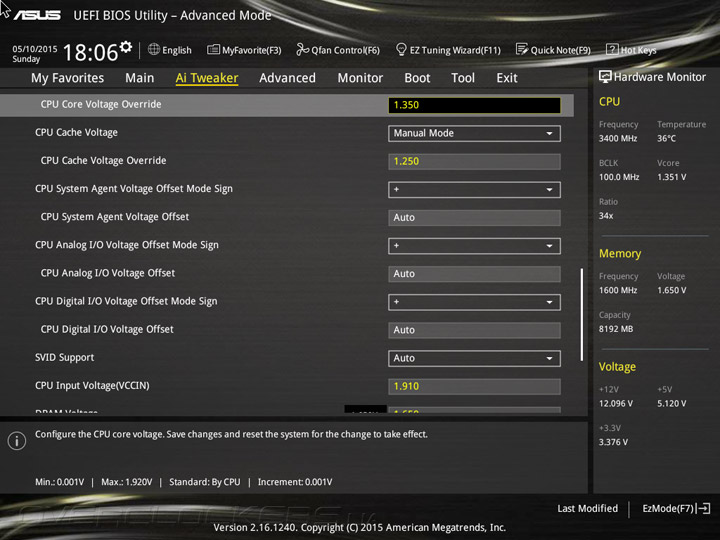
Task: Click the 8192 MB memory capacity value
Action: 616,329
